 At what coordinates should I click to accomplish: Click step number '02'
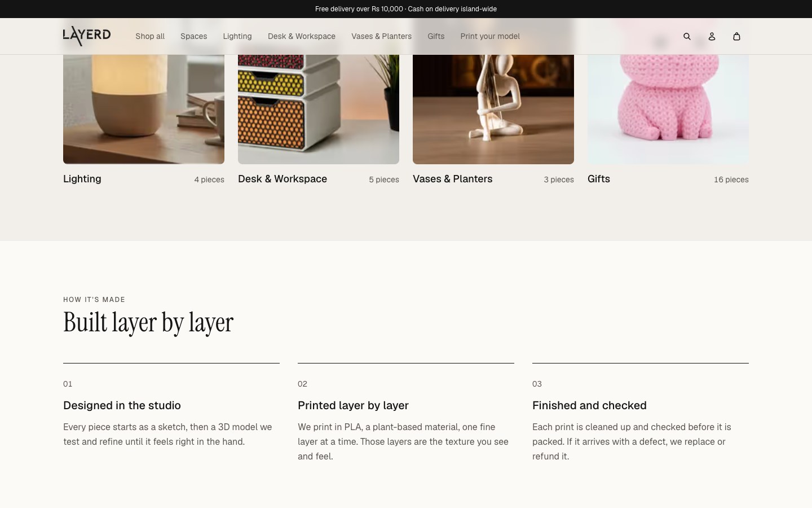(x=302, y=384)
